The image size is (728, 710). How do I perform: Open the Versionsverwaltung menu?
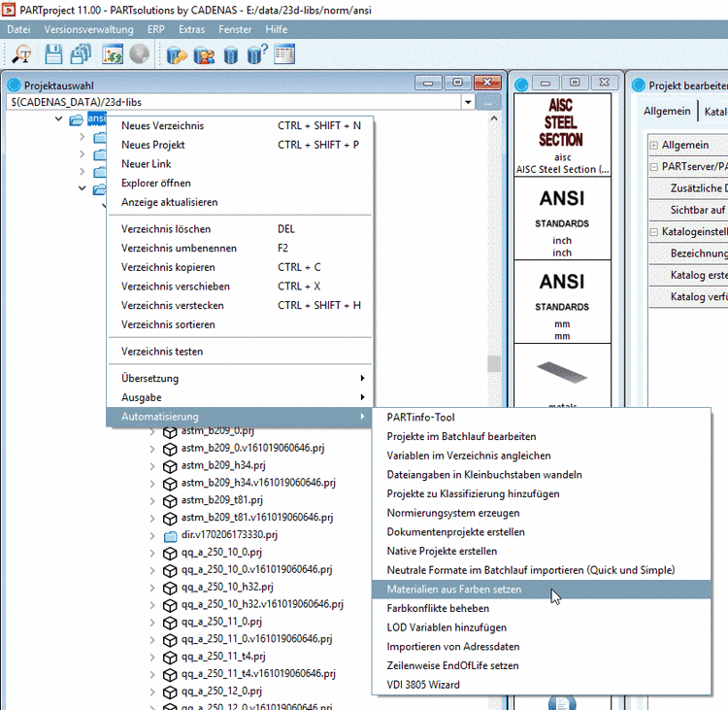pyautogui.click(x=88, y=29)
